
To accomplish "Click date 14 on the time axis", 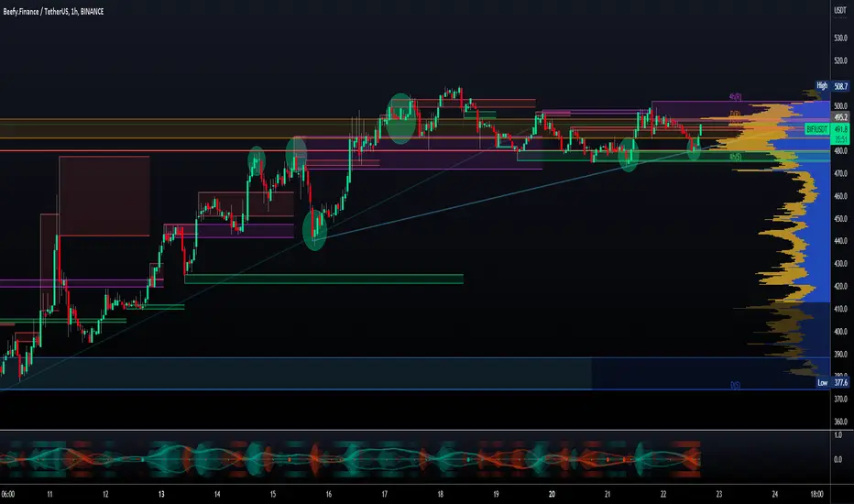I will pos(217,494).
